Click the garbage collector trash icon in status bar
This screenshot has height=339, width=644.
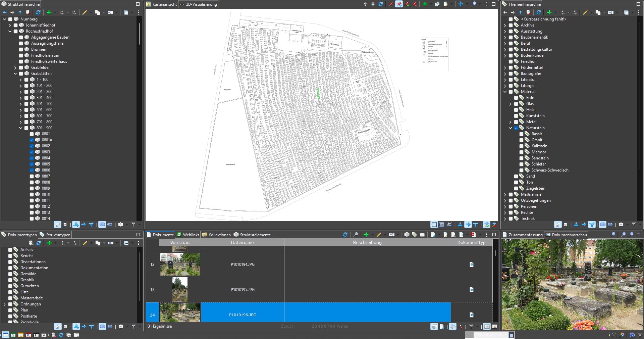pos(512,335)
